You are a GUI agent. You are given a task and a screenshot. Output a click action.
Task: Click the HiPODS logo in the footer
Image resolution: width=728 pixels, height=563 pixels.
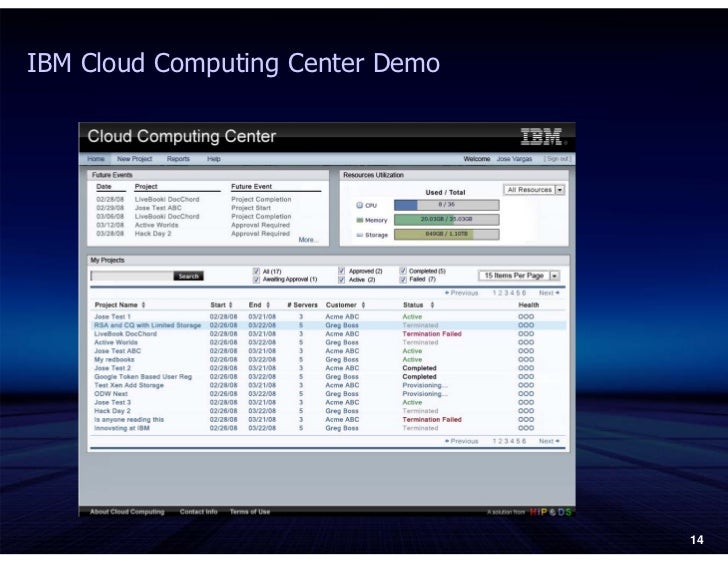click(550, 512)
